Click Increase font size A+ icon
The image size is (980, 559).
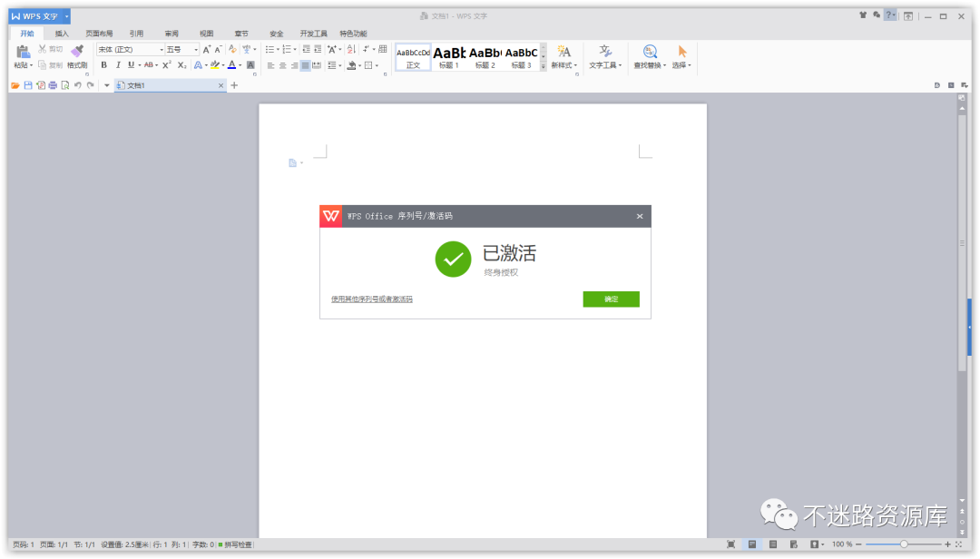coord(206,49)
